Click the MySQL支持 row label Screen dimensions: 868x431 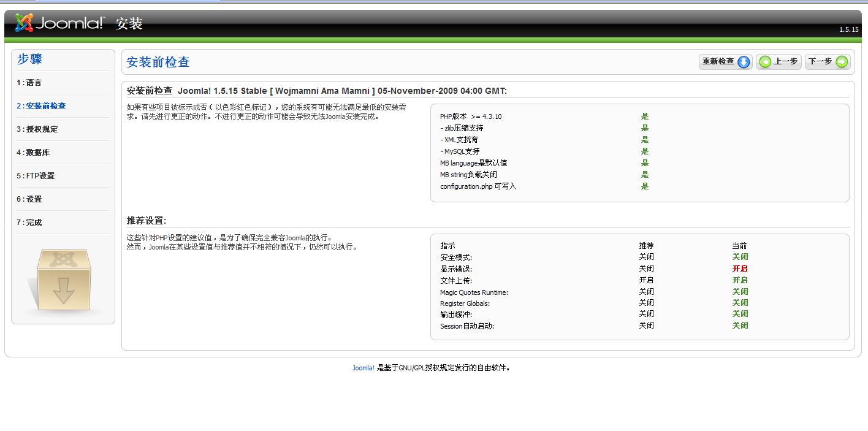tap(460, 151)
